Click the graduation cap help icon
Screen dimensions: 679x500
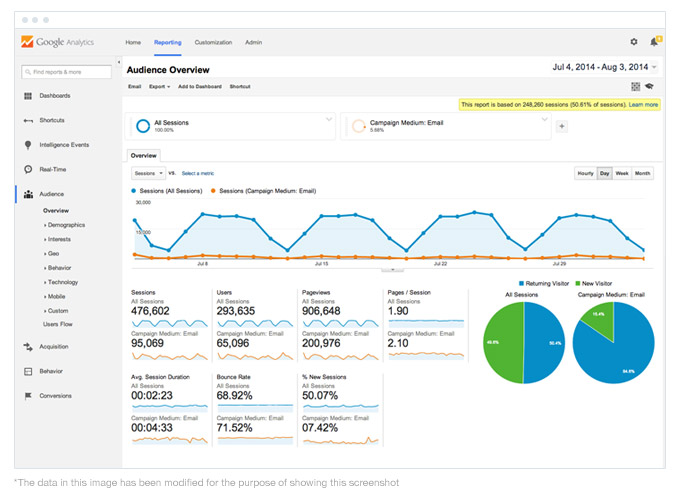649,86
